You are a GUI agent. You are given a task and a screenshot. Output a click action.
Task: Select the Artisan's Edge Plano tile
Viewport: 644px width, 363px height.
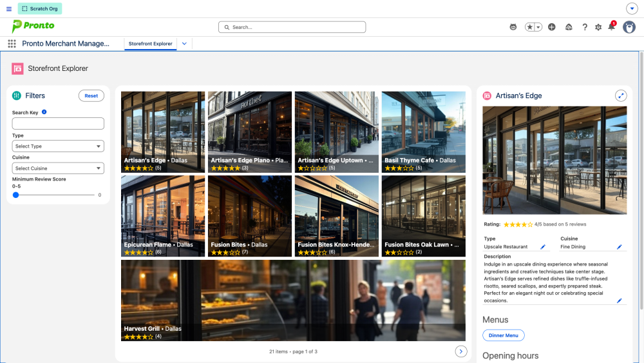tap(250, 132)
